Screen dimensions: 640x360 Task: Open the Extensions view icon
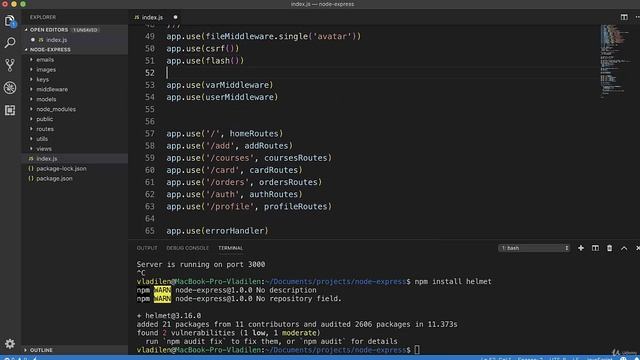(10, 110)
